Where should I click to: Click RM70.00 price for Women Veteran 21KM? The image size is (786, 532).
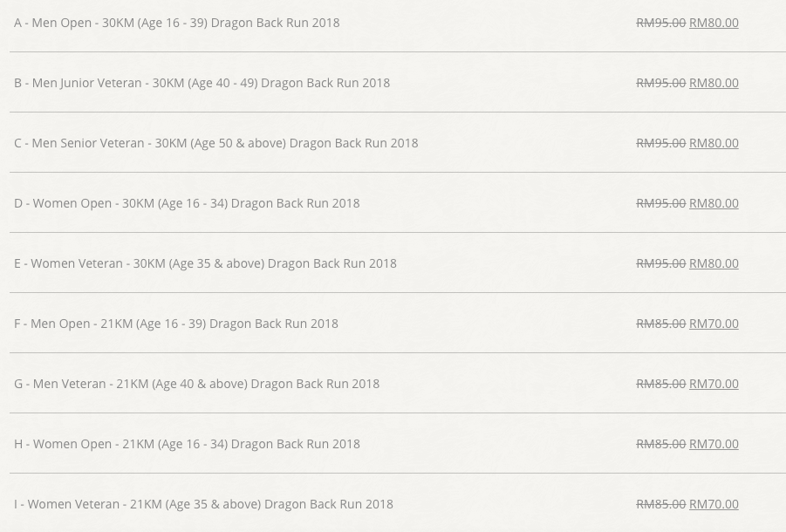(714, 504)
